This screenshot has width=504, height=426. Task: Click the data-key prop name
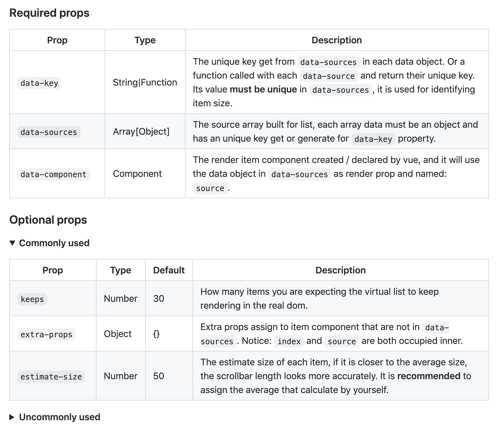click(x=39, y=83)
